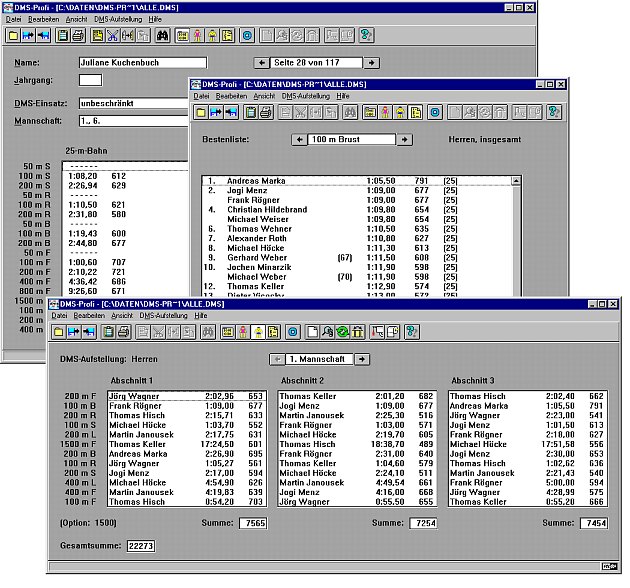630x588 pixels.
Task: Click the Mannschaft field showing 1., 6.
Action: click(x=134, y=121)
